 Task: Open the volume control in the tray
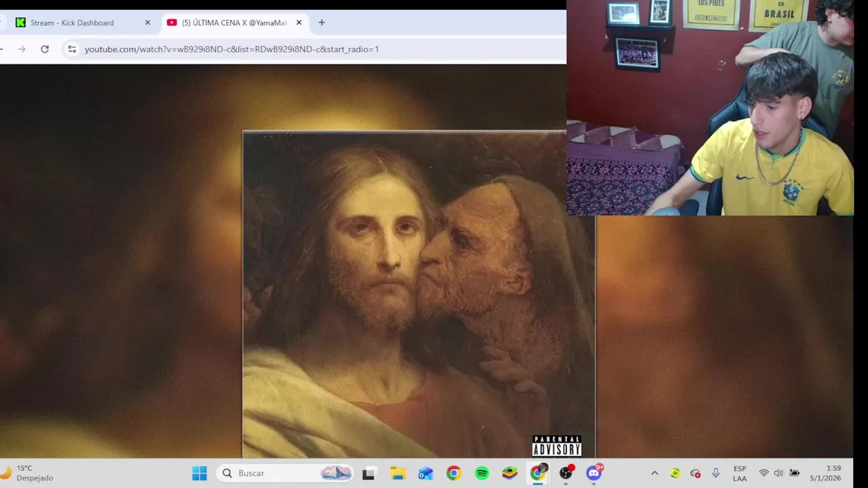pos(778,473)
